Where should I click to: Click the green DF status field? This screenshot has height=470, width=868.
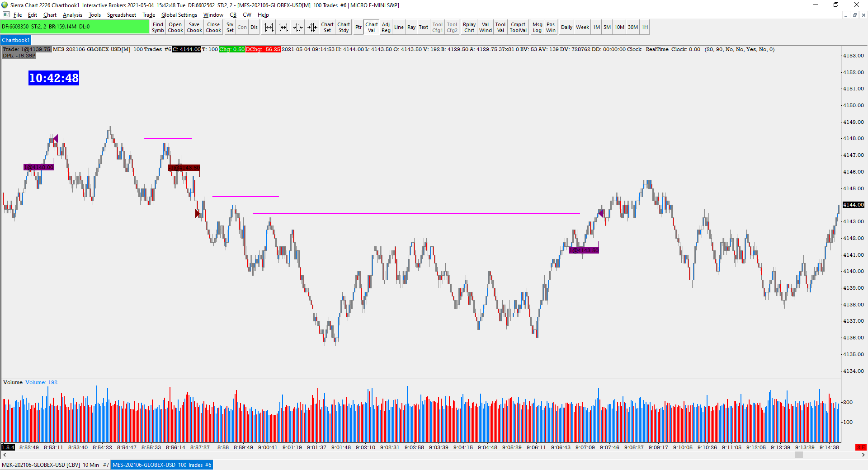click(x=75, y=27)
